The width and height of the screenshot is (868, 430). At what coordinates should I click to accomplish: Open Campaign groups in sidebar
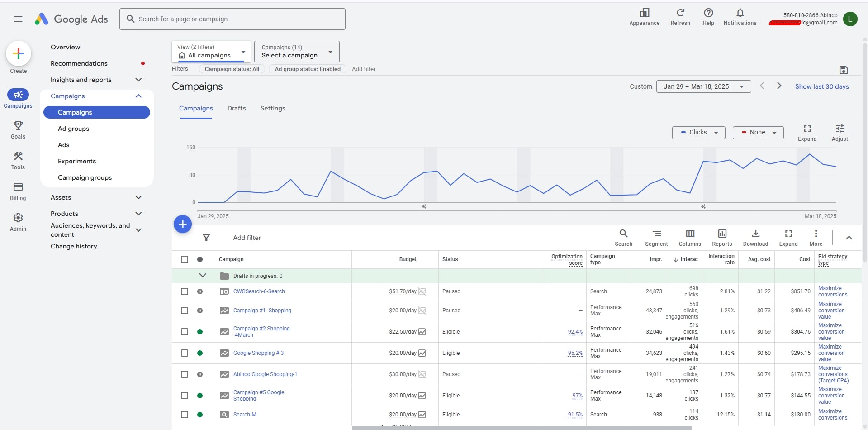tap(85, 177)
